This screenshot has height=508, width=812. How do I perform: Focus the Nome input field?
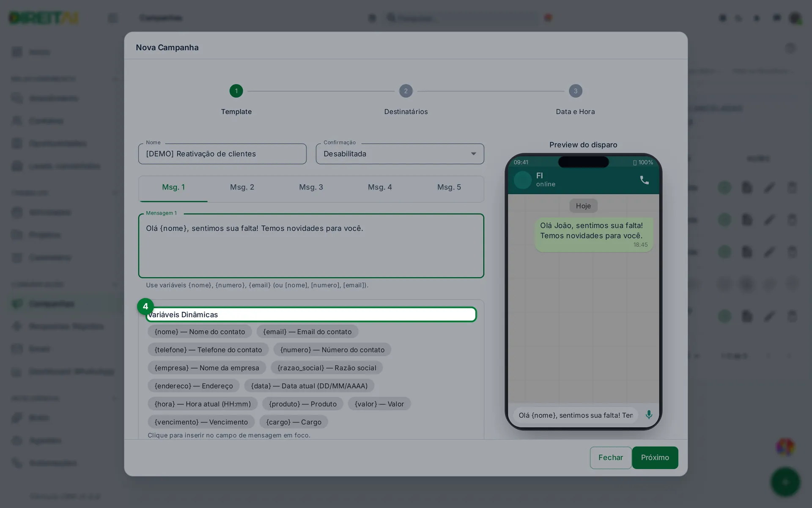pos(222,154)
